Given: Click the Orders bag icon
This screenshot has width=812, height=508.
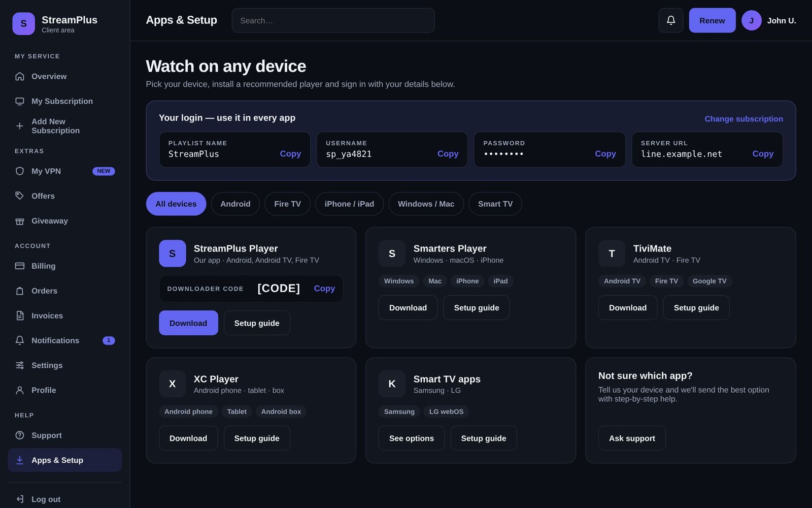Looking at the screenshot, I should pyautogui.click(x=20, y=291).
